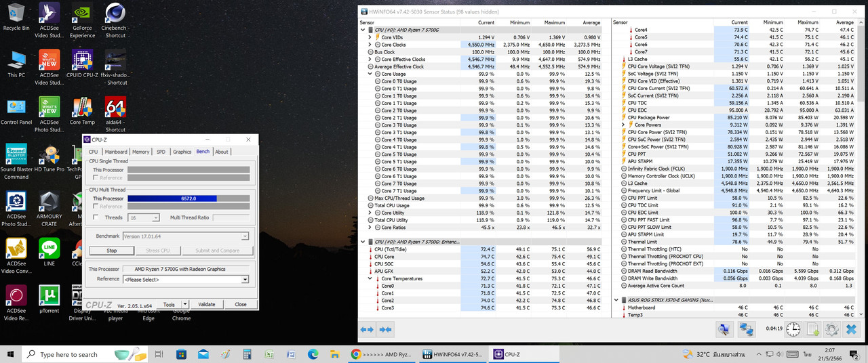
Task: Click HWiNFO clock reset timer icon
Action: coord(793,330)
